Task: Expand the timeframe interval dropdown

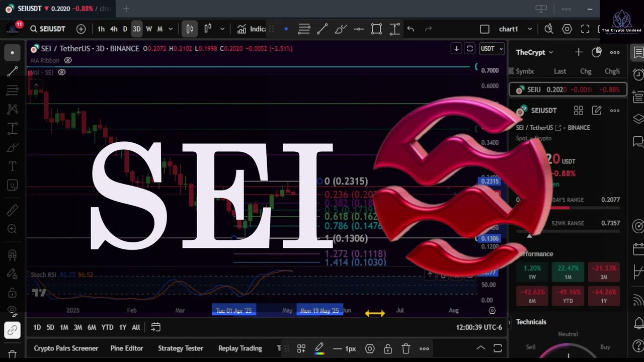Action: 171,29
